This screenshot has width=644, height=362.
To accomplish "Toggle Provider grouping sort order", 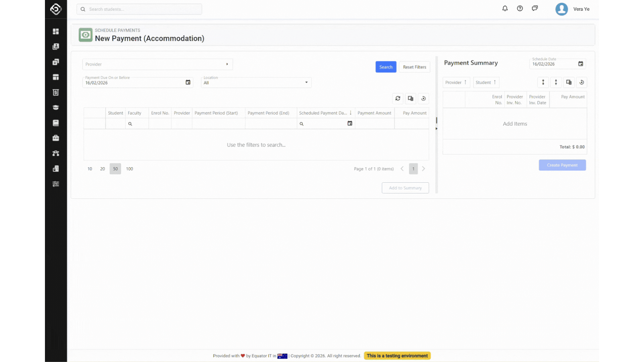I will (x=456, y=82).
